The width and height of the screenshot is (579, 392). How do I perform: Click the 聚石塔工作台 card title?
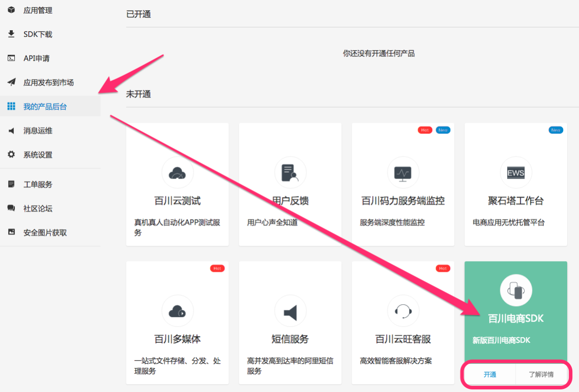point(516,201)
